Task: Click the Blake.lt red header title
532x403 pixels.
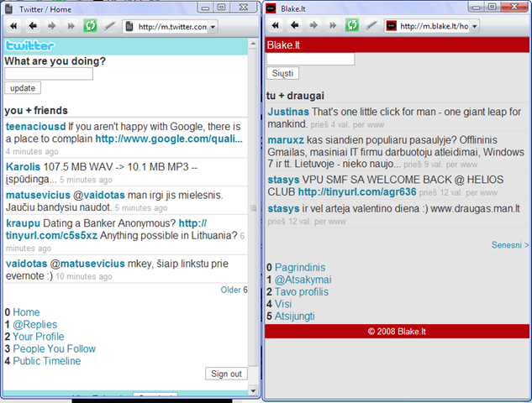Action: [283, 45]
